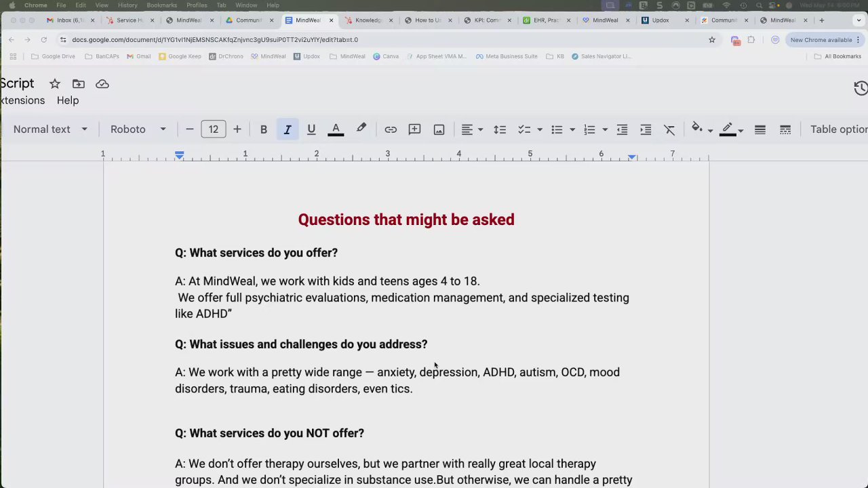Open the Normal text style dropdown

coord(50,129)
